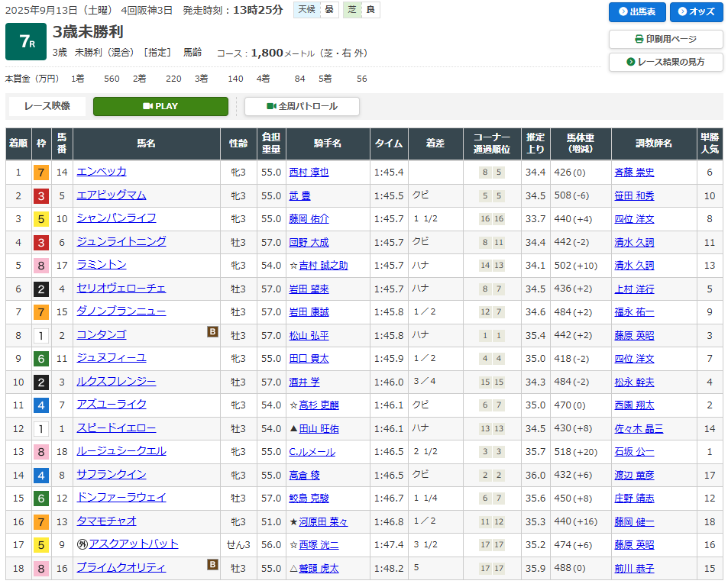This screenshot has width=728, height=584.
Task: Click the blinker B icon beside コンタンゴ
Action: pos(212,331)
